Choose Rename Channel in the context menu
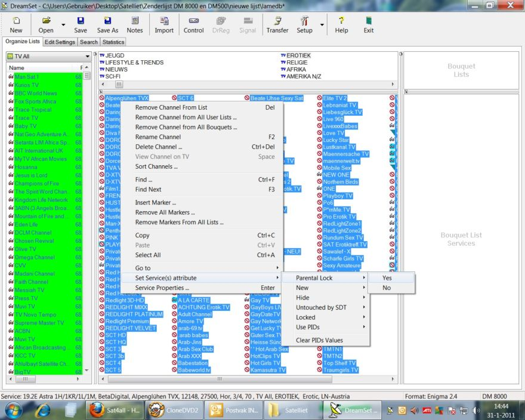 coord(202,137)
